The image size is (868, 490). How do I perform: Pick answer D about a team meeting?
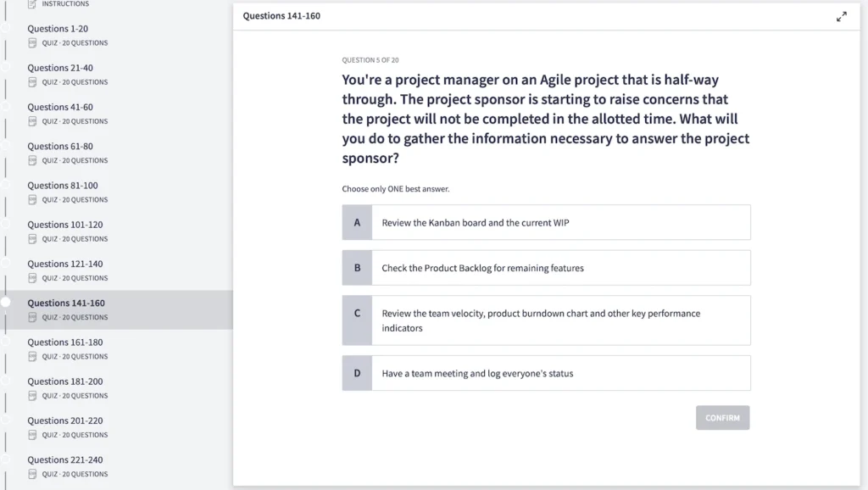click(x=546, y=373)
